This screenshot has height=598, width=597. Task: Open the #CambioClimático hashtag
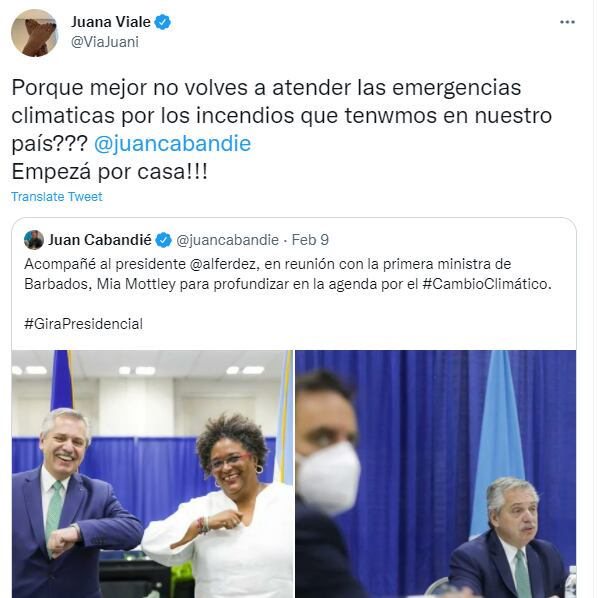click(486, 284)
